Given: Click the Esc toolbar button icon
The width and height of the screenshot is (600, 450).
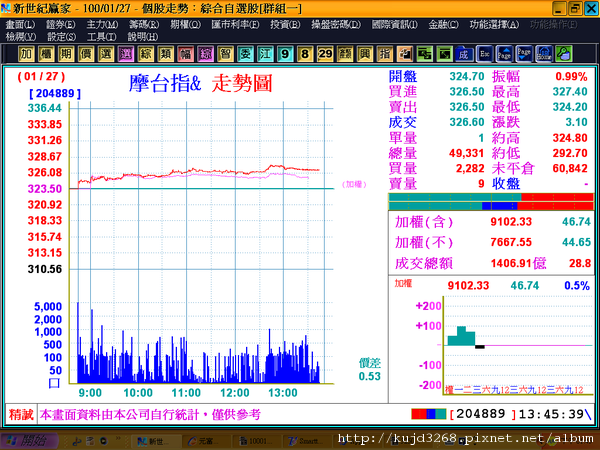Looking at the screenshot, I should (484, 54).
